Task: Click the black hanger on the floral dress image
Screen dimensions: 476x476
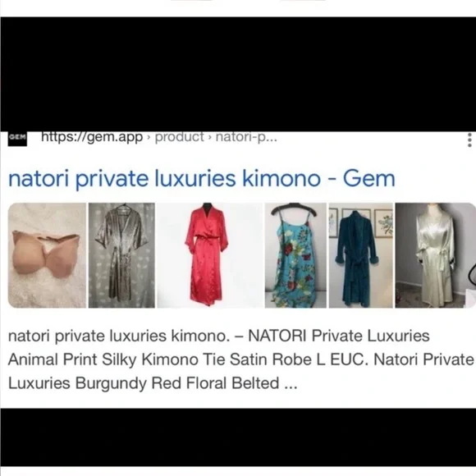Action: point(293,208)
